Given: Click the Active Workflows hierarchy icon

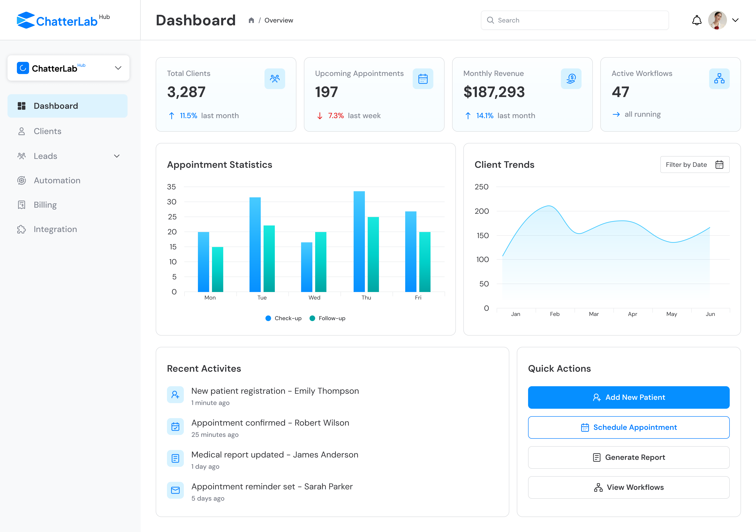Looking at the screenshot, I should point(719,79).
